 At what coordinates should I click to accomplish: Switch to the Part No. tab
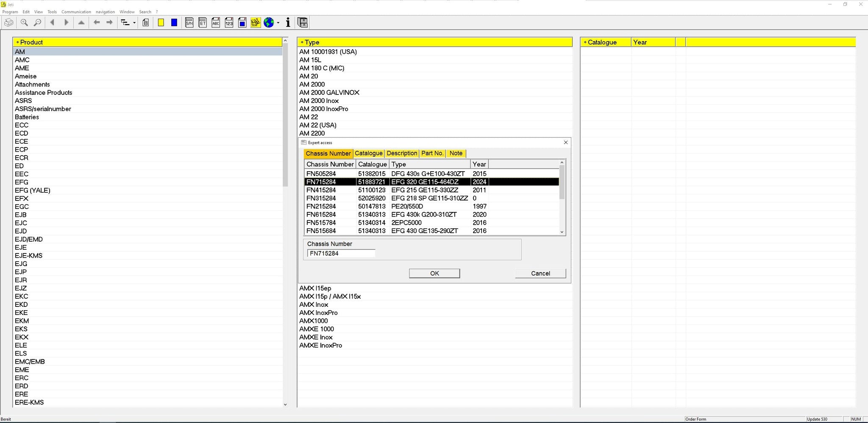coord(432,153)
